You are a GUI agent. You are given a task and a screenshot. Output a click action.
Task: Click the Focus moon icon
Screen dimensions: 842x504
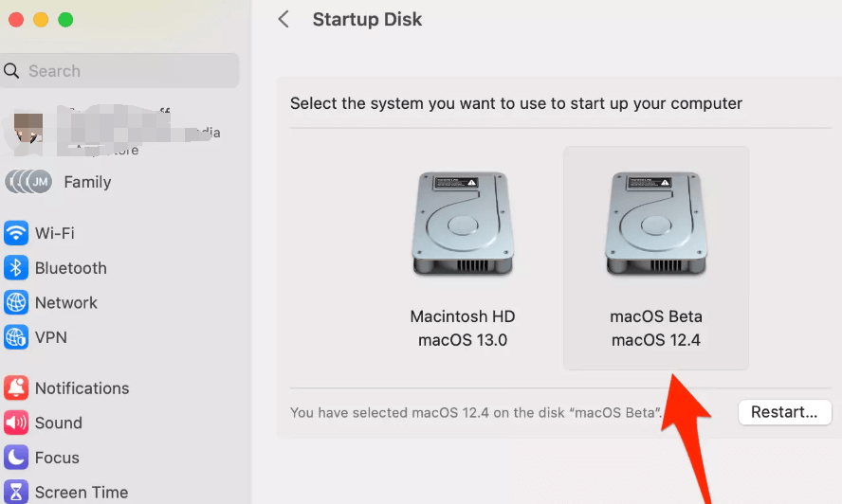tap(16, 458)
